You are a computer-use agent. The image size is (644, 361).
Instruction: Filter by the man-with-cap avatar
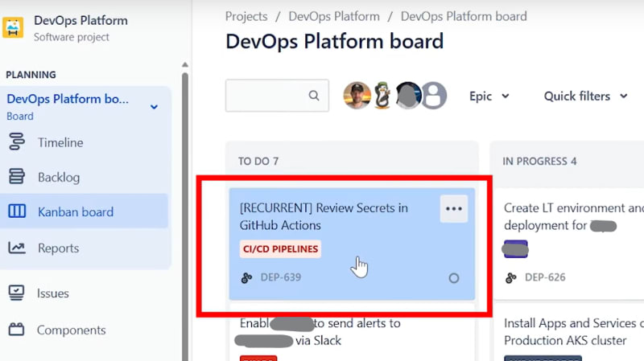[357, 95]
